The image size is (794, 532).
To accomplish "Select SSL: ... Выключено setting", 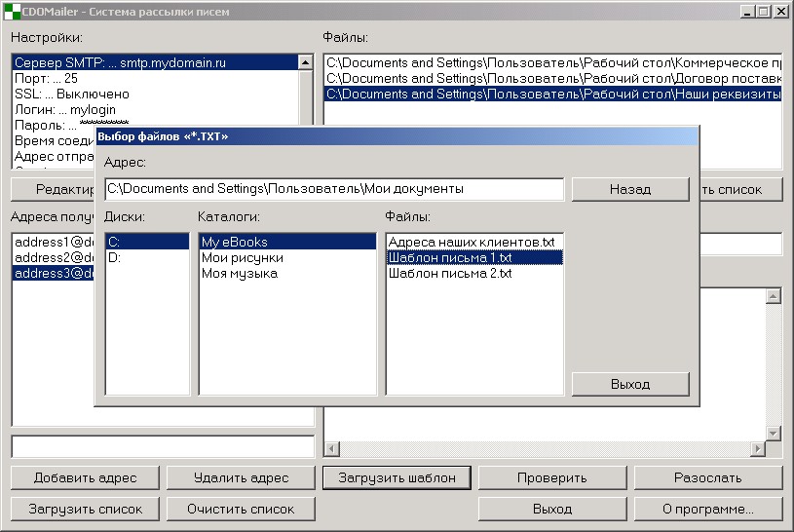I will tap(155, 94).
